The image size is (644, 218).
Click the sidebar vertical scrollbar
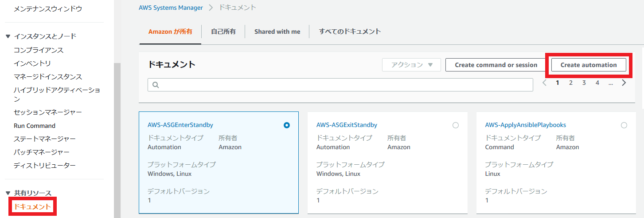pos(117,140)
